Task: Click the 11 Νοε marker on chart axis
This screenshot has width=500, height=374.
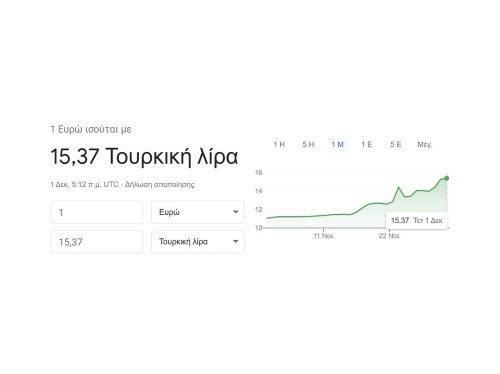Action: (x=323, y=236)
